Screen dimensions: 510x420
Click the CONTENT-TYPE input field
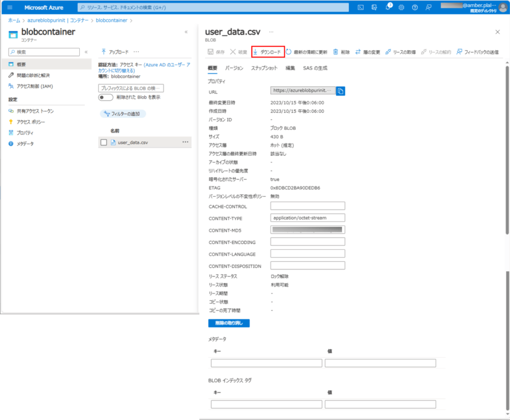coord(307,218)
